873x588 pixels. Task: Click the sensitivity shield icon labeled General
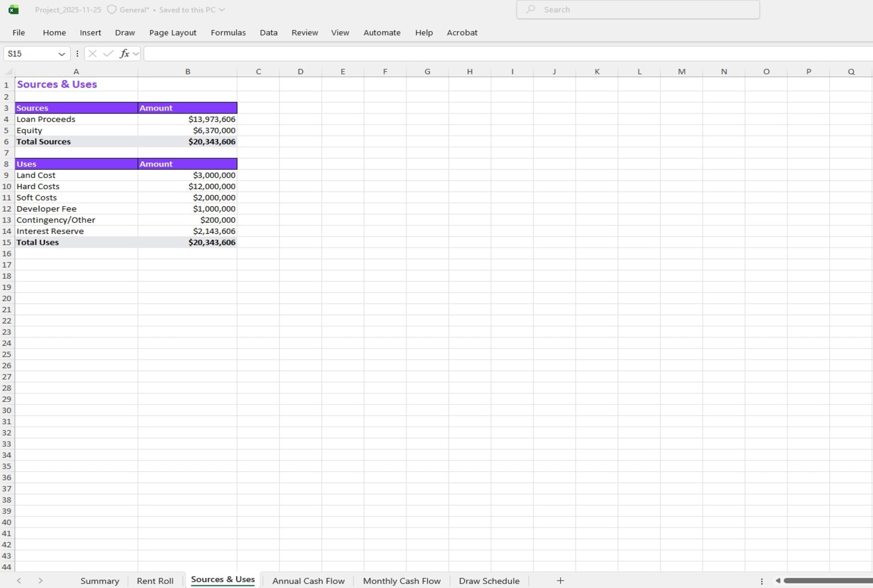(112, 10)
